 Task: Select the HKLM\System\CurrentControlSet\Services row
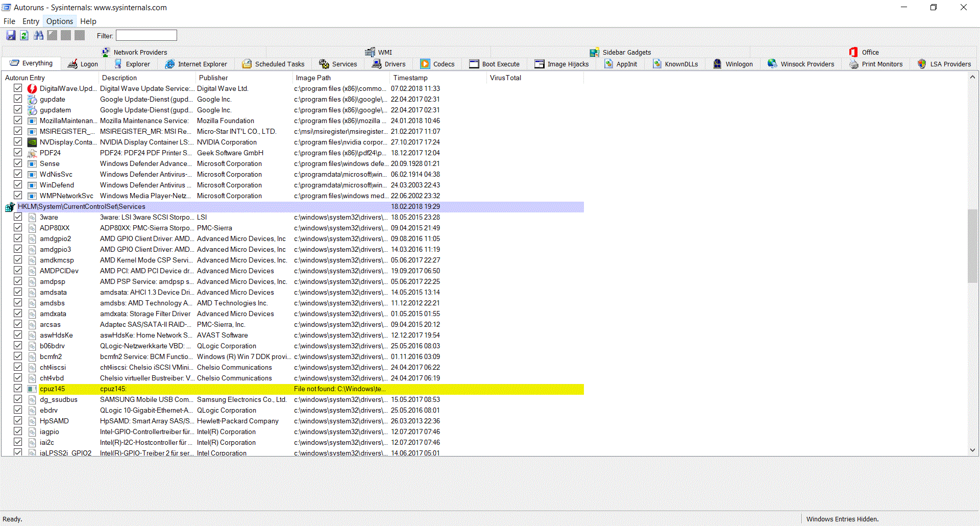(x=300, y=207)
